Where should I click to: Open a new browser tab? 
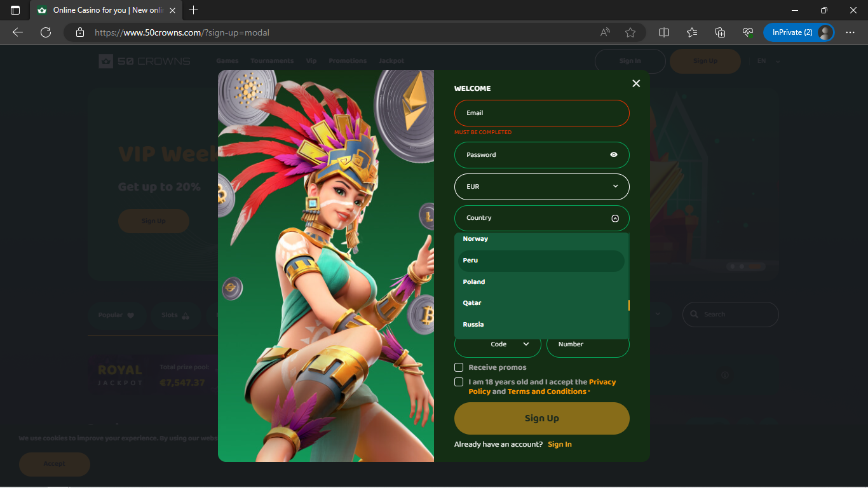tap(194, 10)
